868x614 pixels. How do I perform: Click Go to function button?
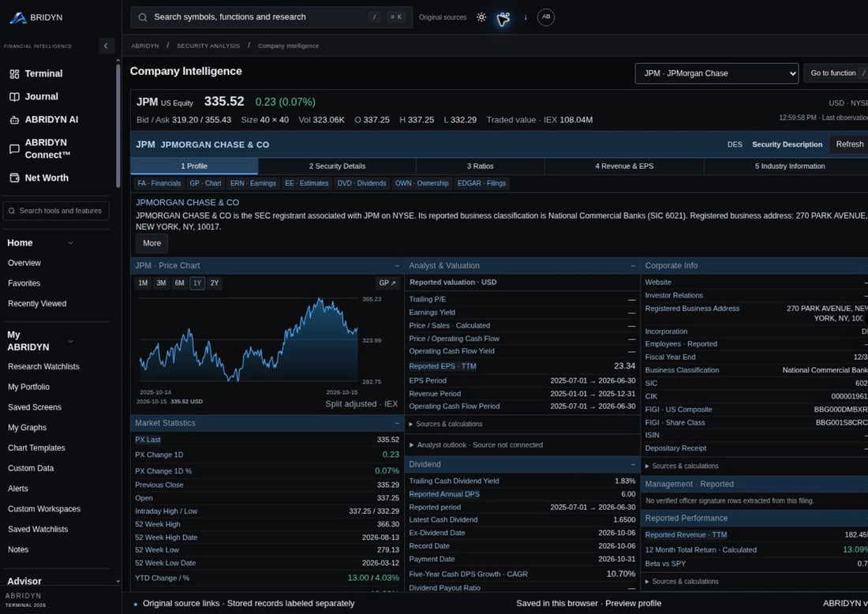tap(836, 73)
